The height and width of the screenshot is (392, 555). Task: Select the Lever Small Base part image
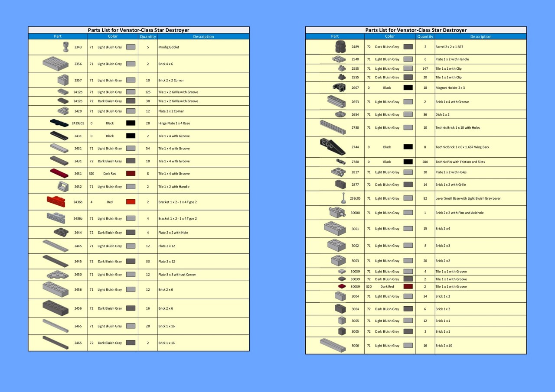(x=344, y=198)
